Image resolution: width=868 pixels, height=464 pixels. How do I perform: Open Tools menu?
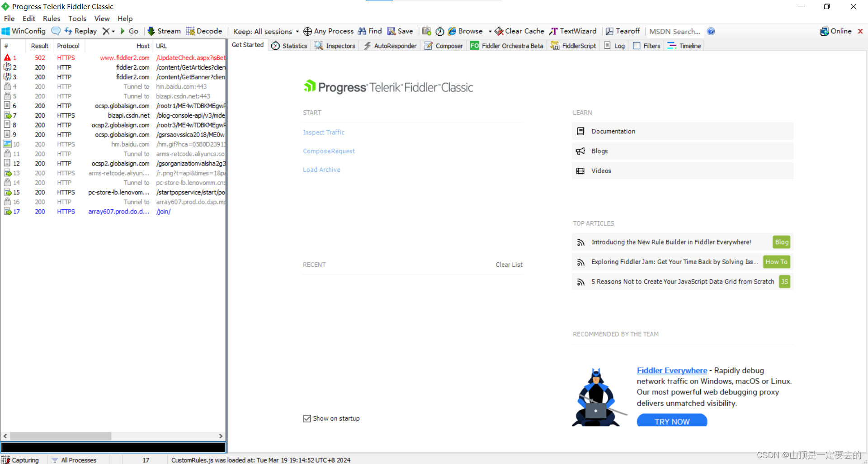(x=77, y=19)
